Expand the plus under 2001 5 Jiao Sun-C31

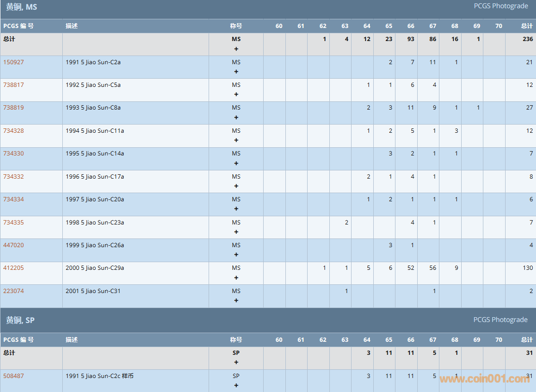pos(236,300)
